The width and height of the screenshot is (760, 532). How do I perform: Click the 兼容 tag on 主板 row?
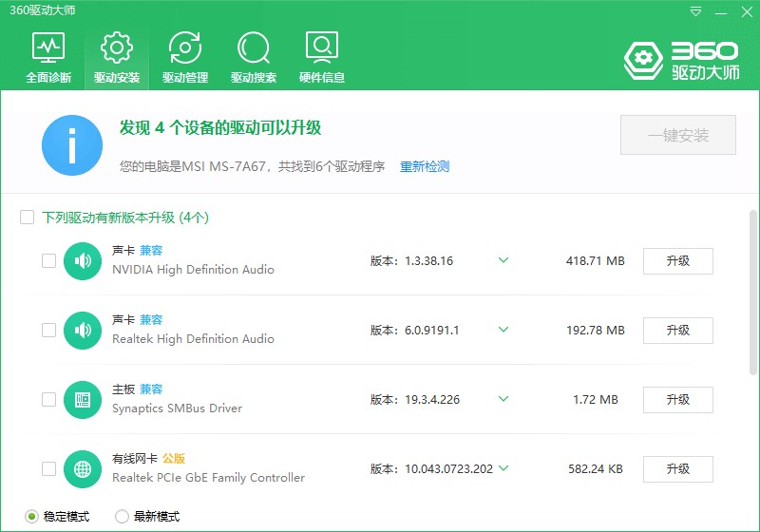[151, 389]
